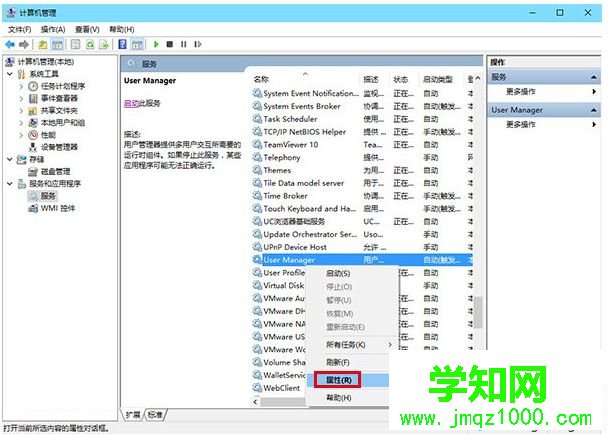Click the blue Help toolbar icon
The height and width of the screenshot is (435, 608).
(x=123, y=45)
